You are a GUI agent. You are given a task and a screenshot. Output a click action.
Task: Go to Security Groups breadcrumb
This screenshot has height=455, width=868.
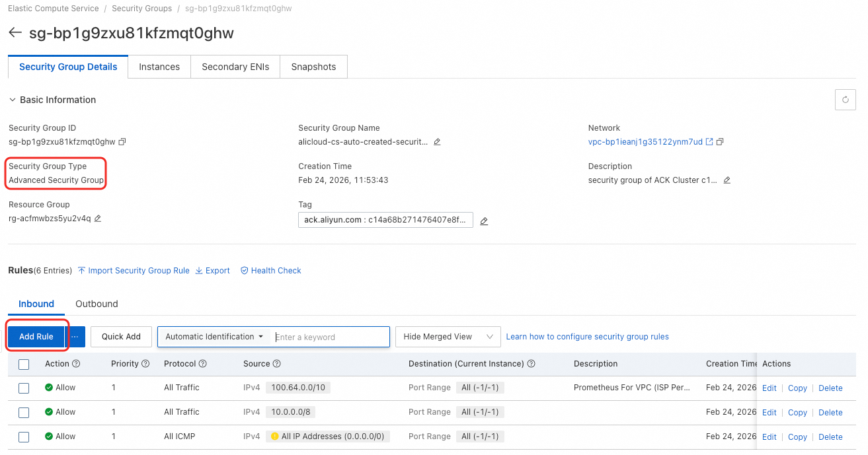coord(141,9)
